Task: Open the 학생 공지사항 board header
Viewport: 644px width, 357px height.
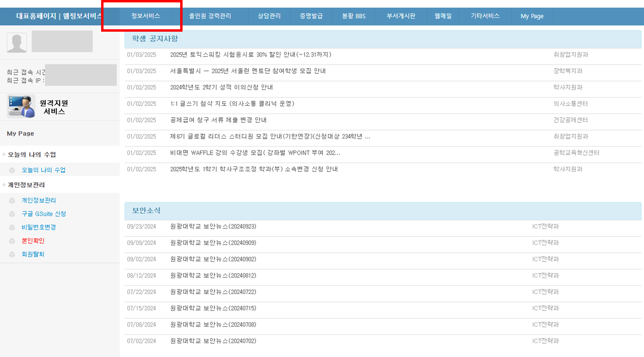Action: (x=155, y=39)
